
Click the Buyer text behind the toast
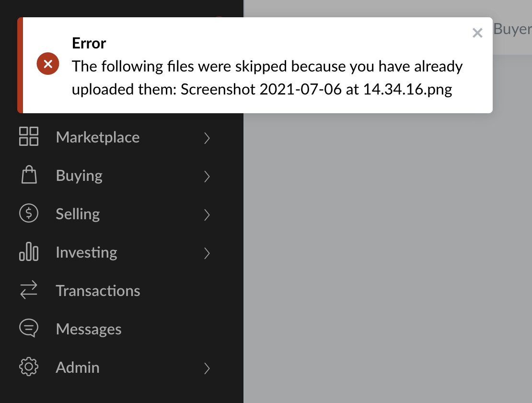coord(512,29)
